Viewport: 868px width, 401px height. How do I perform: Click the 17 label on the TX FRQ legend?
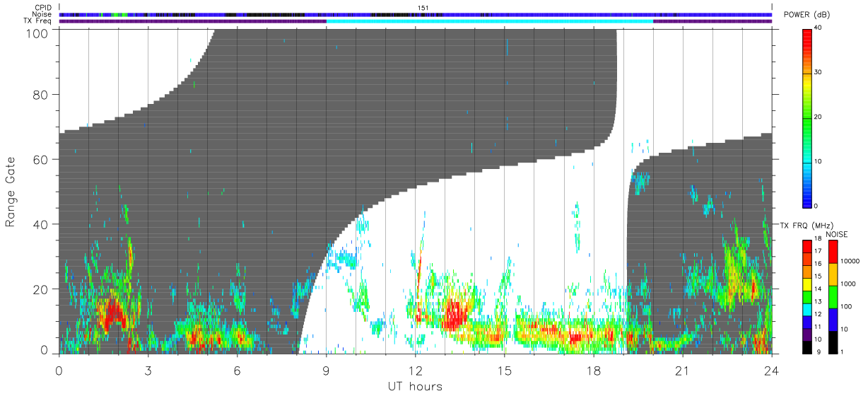point(819,251)
